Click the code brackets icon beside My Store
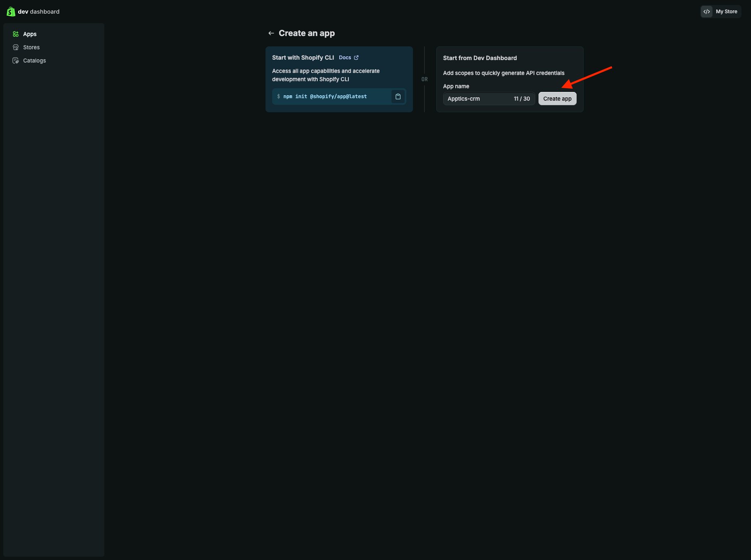The height and width of the screenshot is (560, 751). point(707,12)
